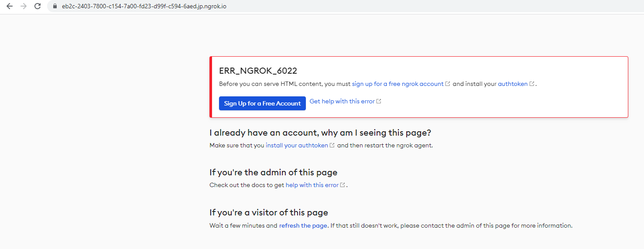This screenshot has height=249, width=644.
Task: Click text 'Check out the docs to get'
Action: pos(247,185)
